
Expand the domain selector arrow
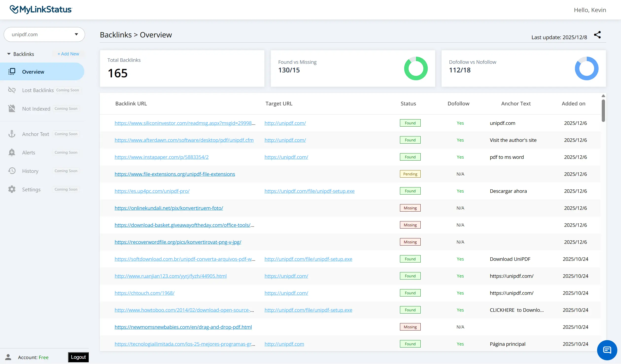(76, 34)
